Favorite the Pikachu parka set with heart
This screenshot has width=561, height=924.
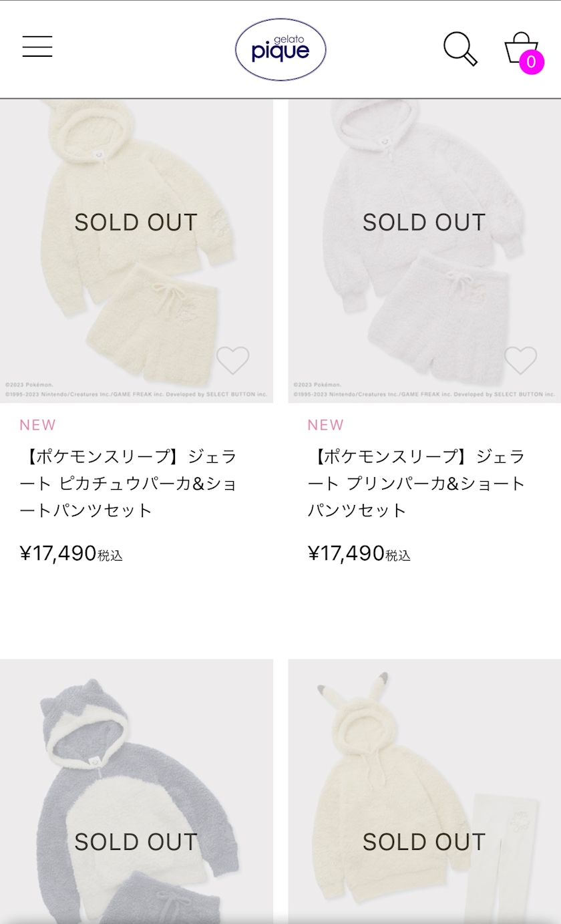pos(232,361)
